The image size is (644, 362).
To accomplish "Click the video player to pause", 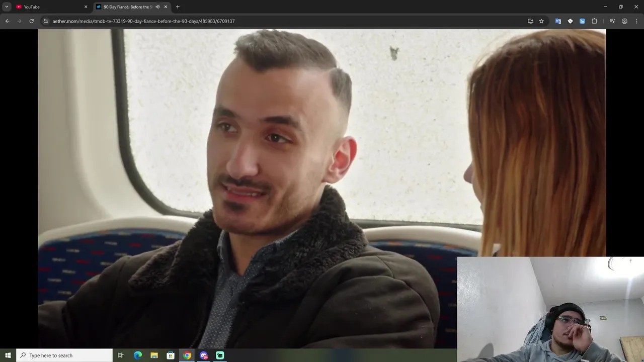I will pos(322,189).
